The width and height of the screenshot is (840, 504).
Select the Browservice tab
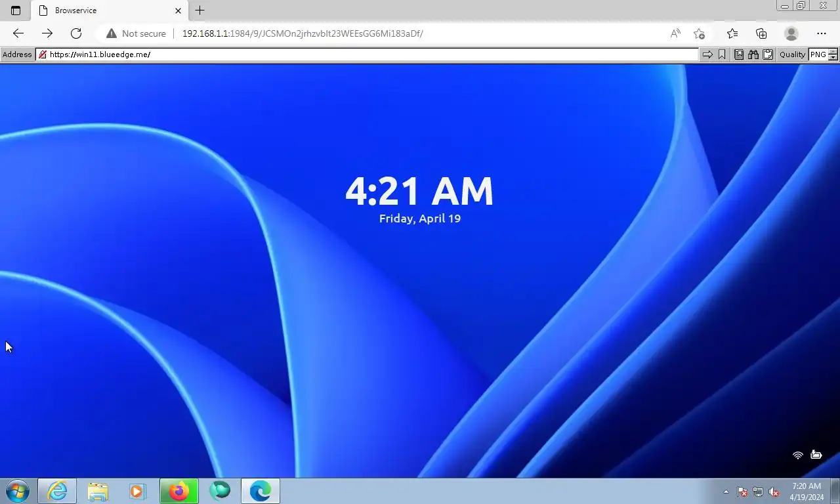[110, 10]
